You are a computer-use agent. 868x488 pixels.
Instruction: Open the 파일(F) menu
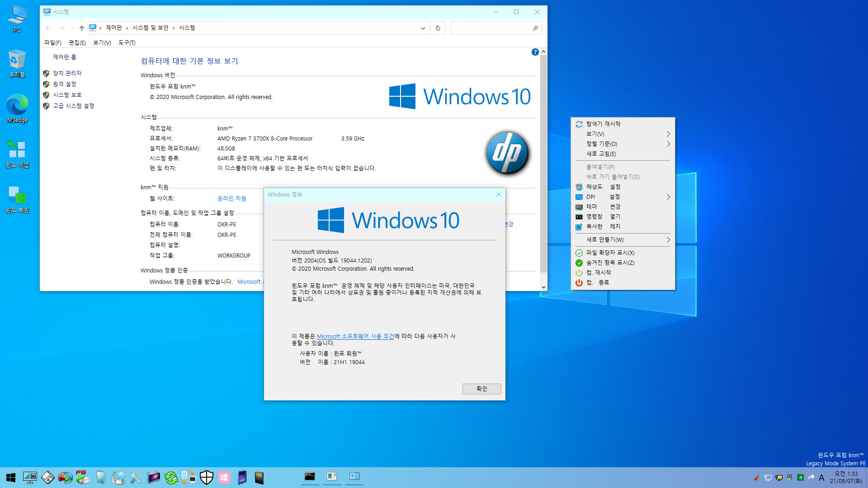point(52,42)
